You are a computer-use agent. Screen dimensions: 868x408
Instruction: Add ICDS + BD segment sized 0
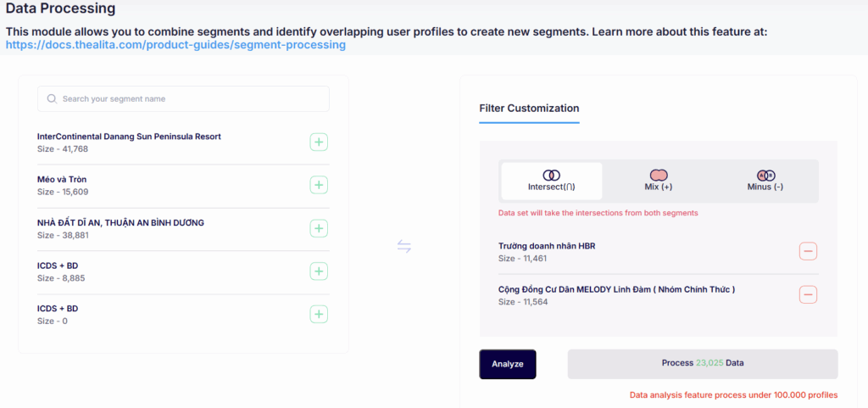tap(319, 315)
